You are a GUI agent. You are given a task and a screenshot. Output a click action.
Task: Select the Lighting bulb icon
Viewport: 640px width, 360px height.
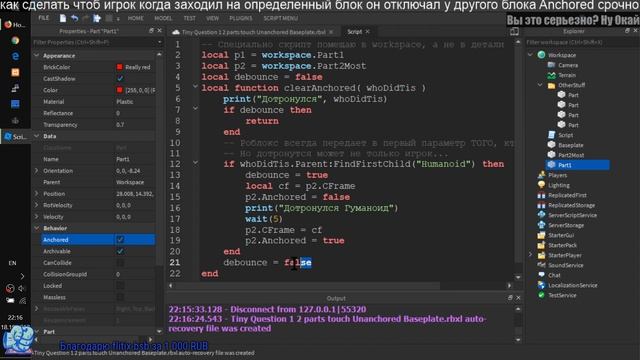[542, 185]
